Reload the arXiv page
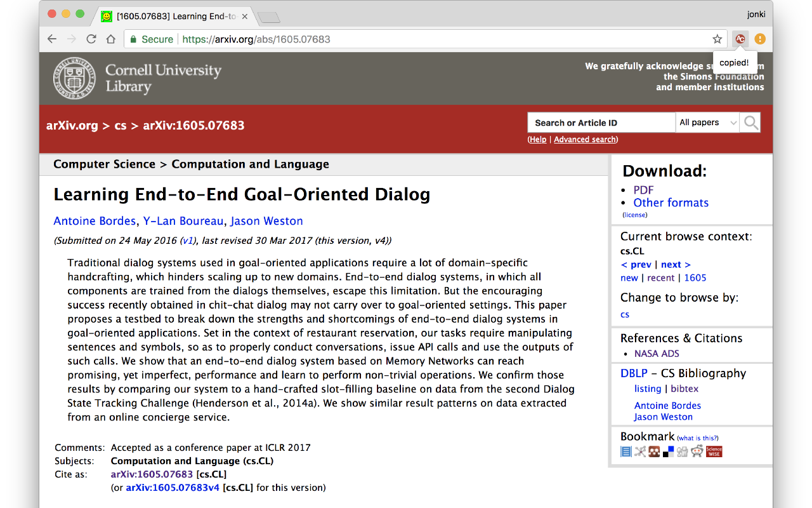The height and width of the screenshot is (508, 812). (x=91, y=39)
